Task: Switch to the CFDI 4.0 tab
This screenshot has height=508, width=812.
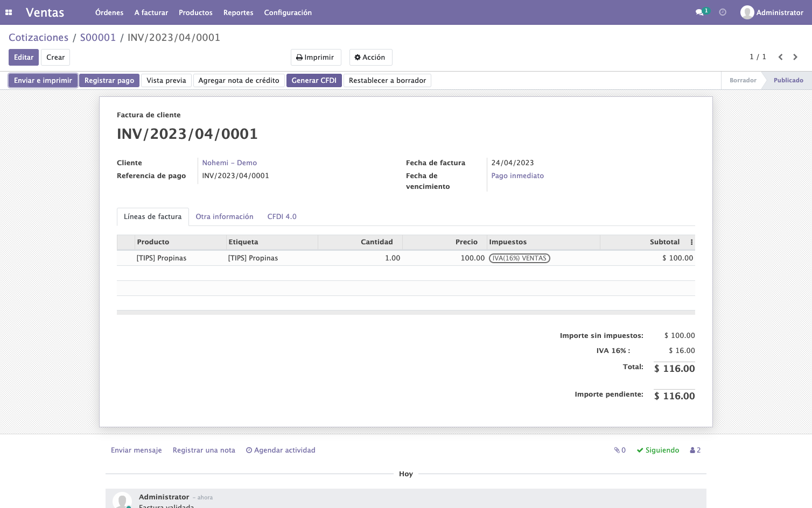Action: click(x=282, y=217)
